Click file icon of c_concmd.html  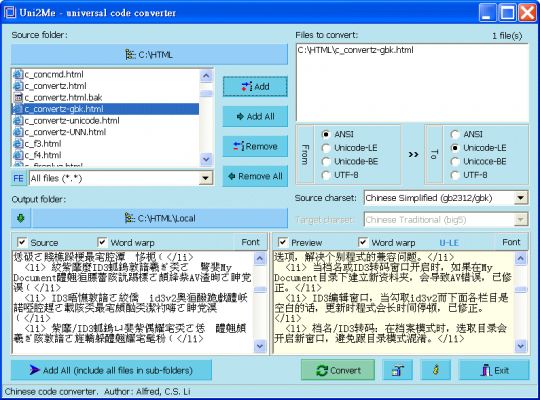click(18, 74)
